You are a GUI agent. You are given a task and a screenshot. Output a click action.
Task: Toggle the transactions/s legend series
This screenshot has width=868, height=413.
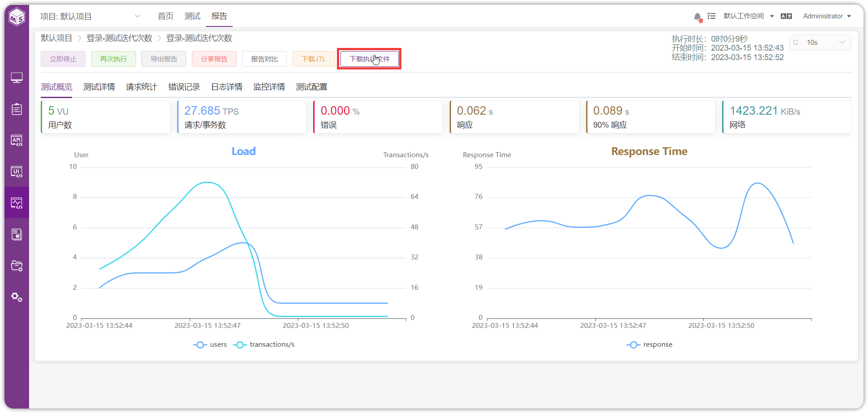(x=264, y=344)
